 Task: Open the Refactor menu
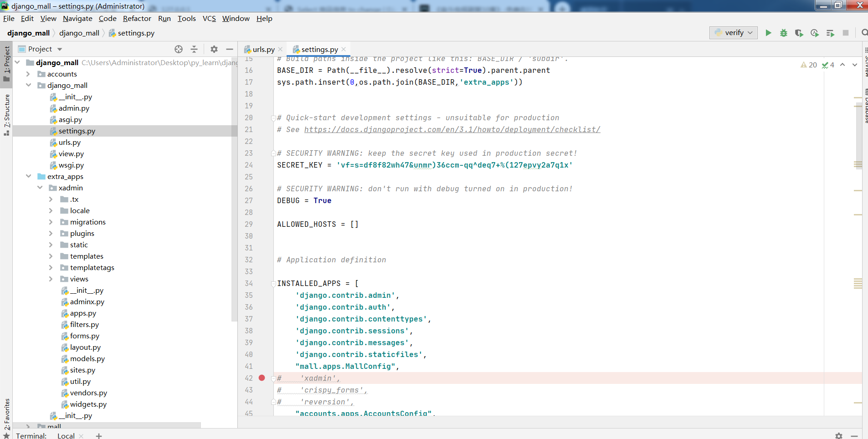(x=137, y=18)
